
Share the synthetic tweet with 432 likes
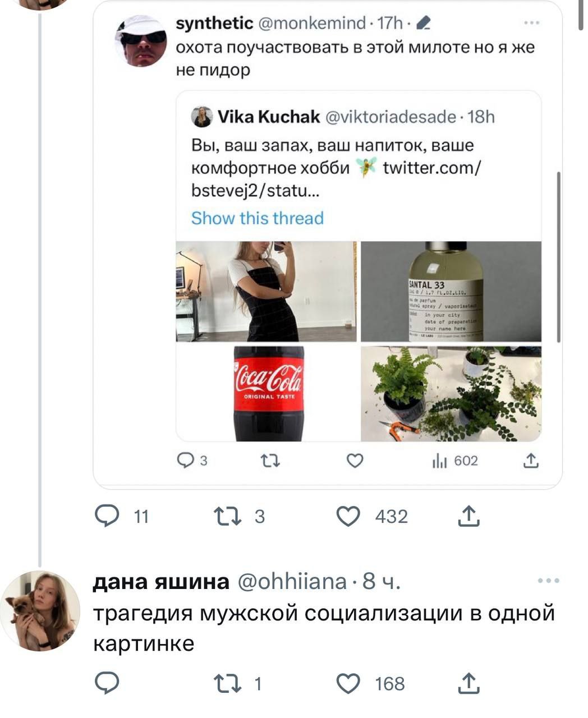click(x=468, y=516)
